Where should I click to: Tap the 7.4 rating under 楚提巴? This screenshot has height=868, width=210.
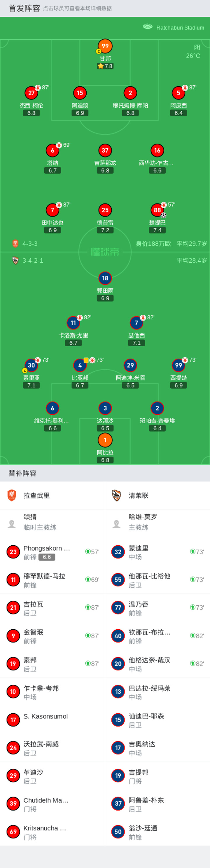tap(157, 230)
